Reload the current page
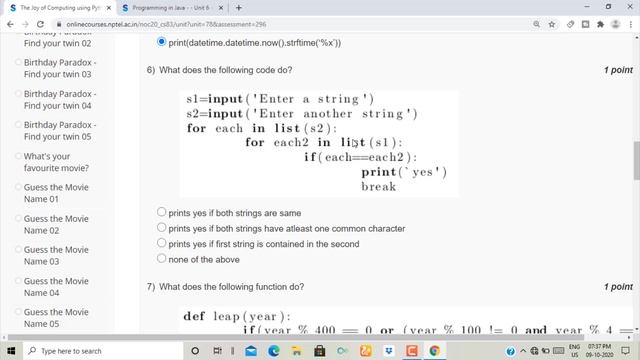The height and width of the screenshot is (360, 640). click(x=40, y=24)
